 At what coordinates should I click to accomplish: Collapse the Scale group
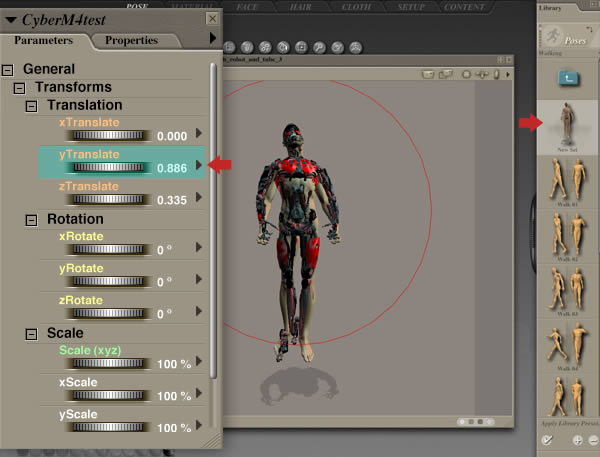pyautogui.click(x=31, y=335)
